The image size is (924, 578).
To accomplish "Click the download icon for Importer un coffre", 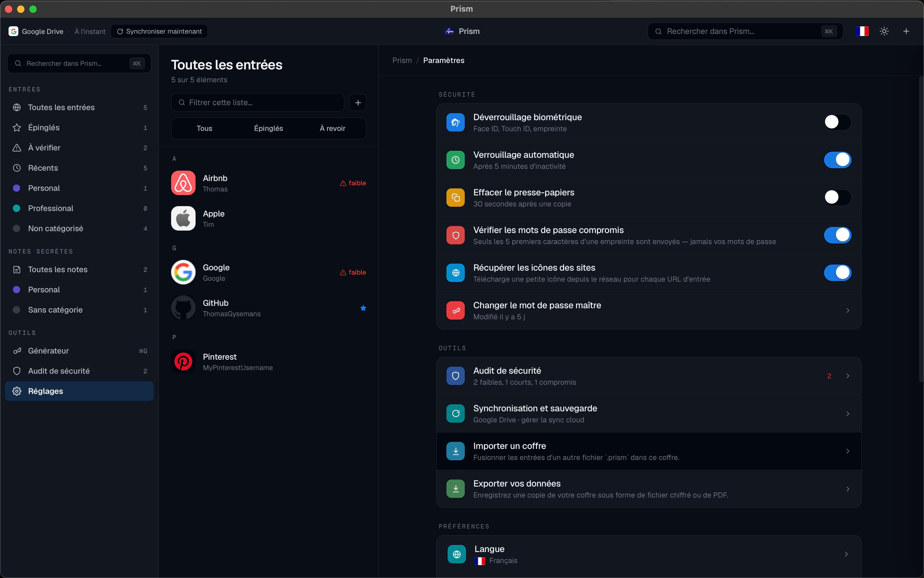I will (x=456, y=451).
